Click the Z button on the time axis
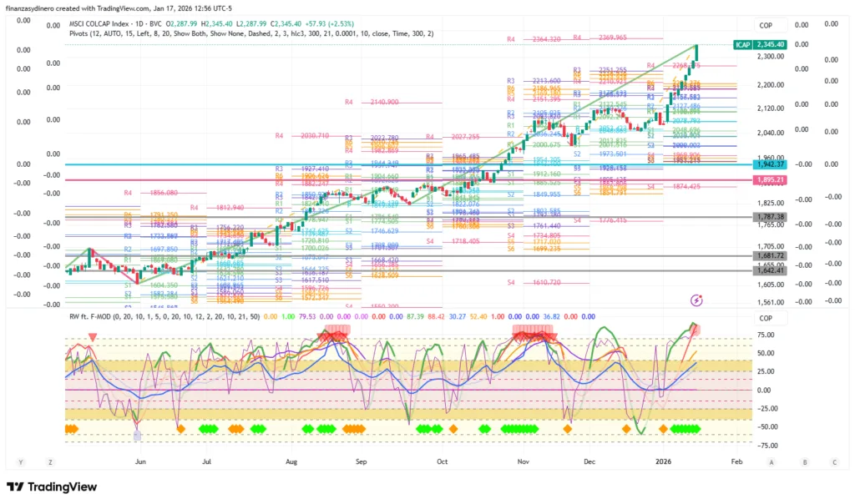Image resolution: width=855 pixels, height=504 pixels. point(51,461)
